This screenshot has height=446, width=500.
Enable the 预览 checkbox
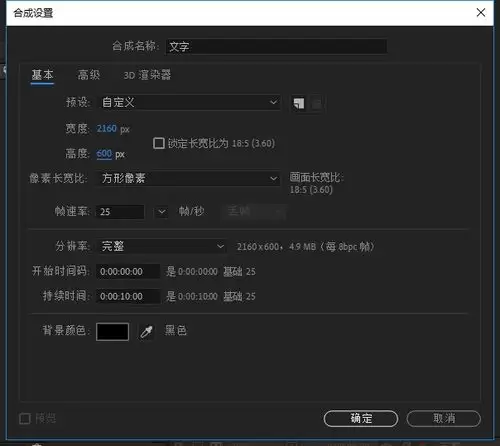tap(25, 418)
